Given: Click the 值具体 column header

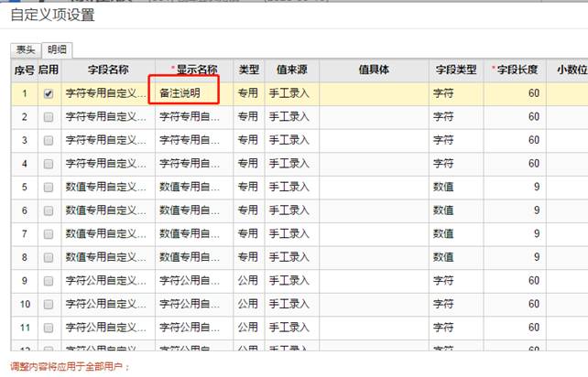Looking at the screenshot, I should (374, 70).
